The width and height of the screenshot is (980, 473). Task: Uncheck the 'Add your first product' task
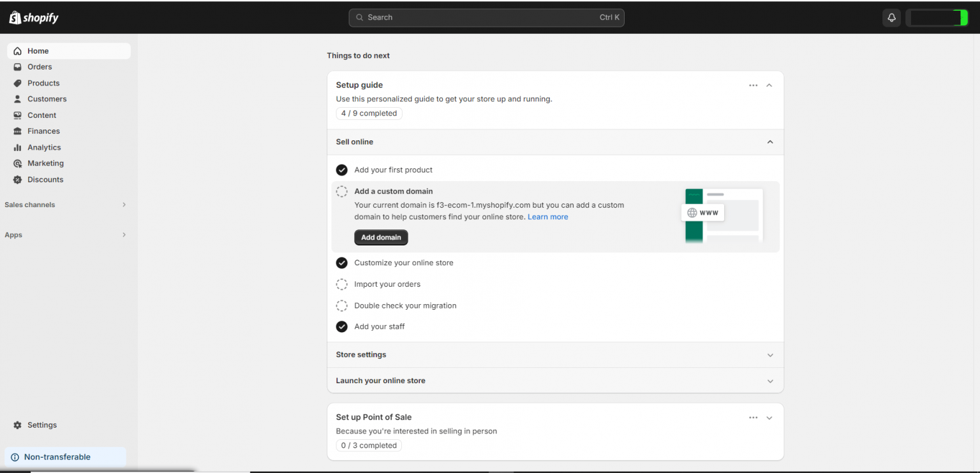tap(342, 170)
